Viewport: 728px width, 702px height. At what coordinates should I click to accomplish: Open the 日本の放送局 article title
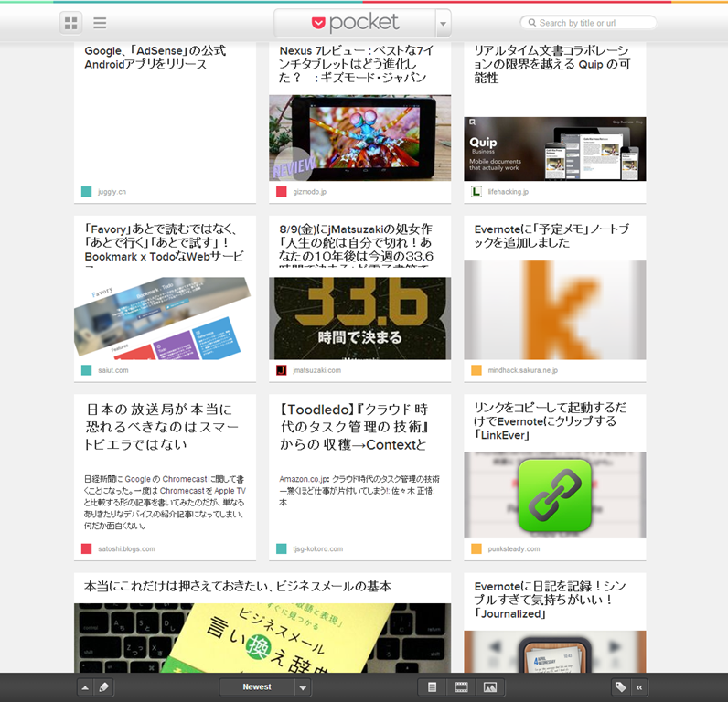162,427
